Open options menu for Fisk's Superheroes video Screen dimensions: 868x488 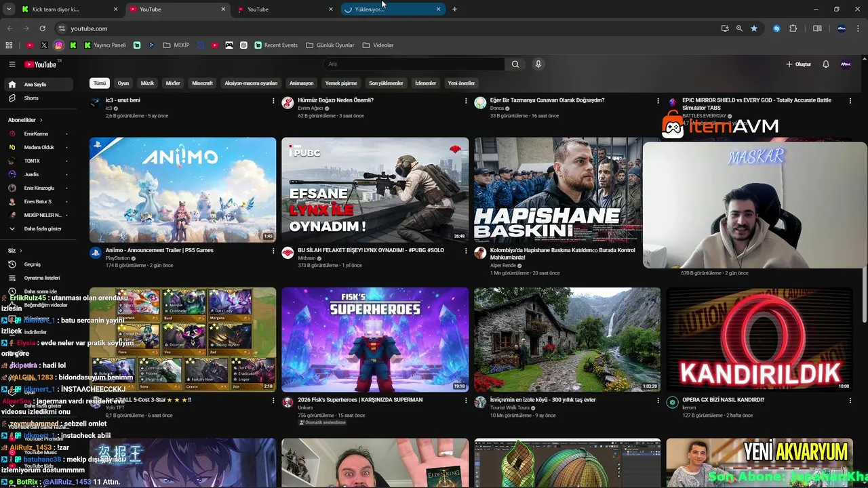(x=466, y=401)
